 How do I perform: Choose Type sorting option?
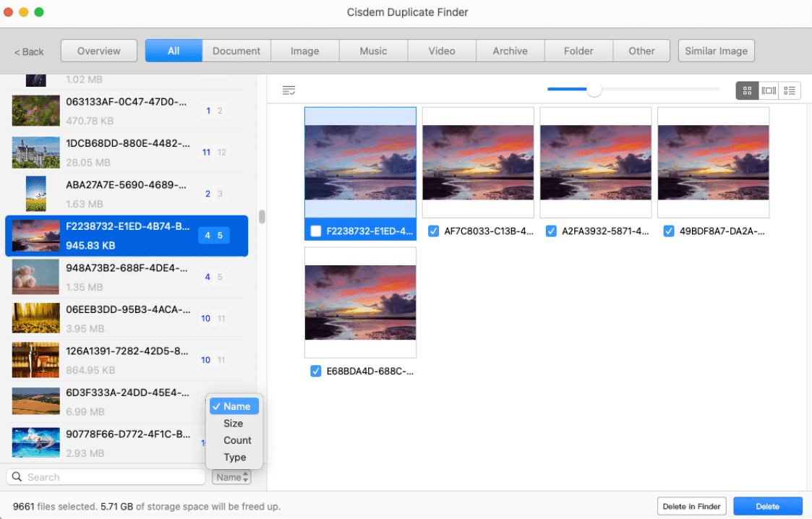coord(234,457)
